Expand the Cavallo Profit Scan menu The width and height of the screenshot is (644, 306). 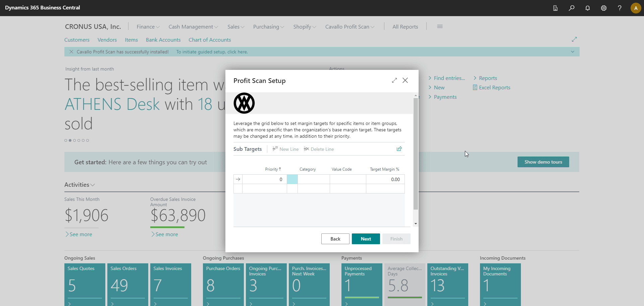[350, 27]
